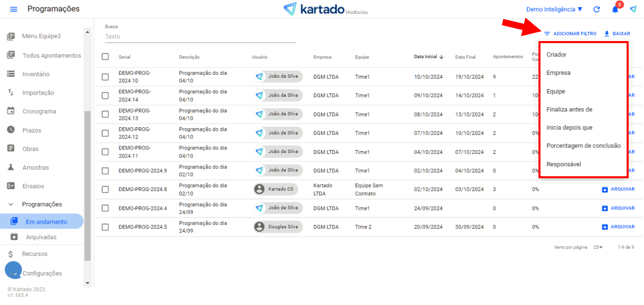This screenshot has height=305, width=644.
Task: Click the Busca text search field
Action: tap(200, 37)
